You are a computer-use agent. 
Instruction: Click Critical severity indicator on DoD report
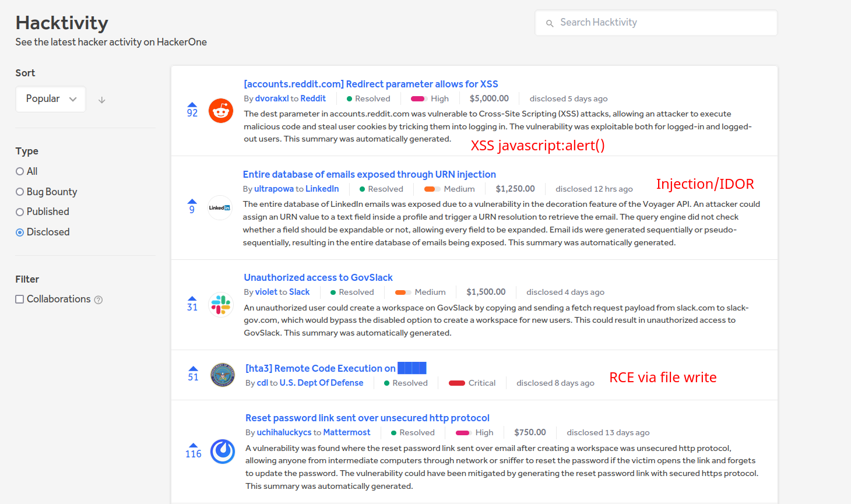[472, 383]
